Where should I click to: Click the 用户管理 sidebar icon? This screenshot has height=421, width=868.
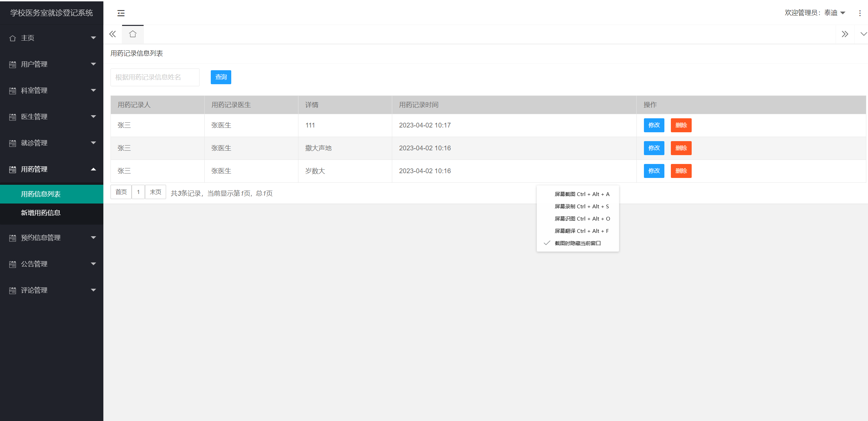pyautogui.click(x=13, y=64)
